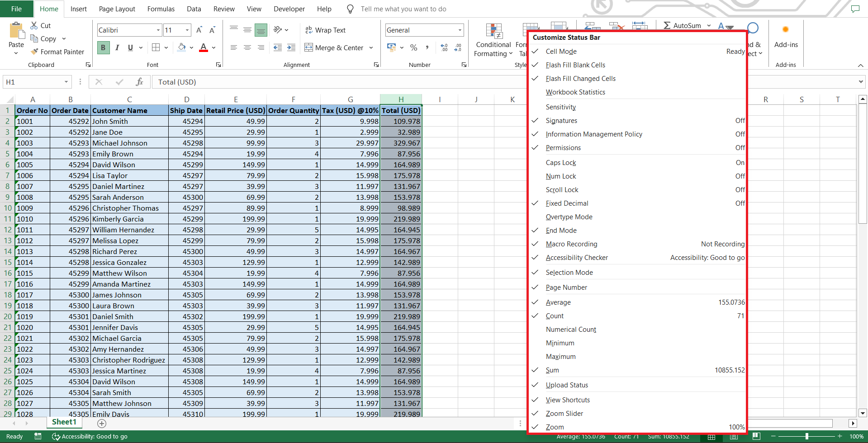
Task: Click the Increase Indent icon
Action: point(291,47)
